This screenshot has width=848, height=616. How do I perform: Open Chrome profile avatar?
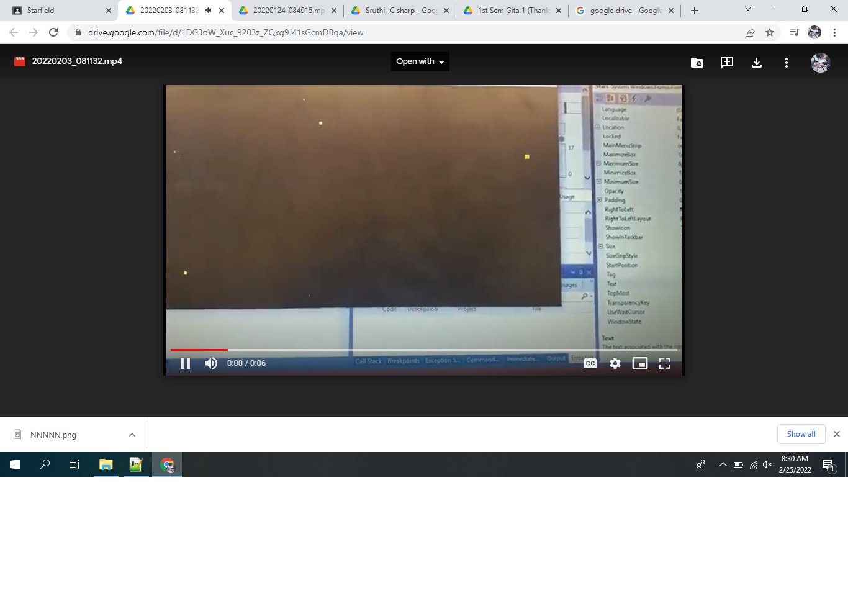[x=814, y=32]
